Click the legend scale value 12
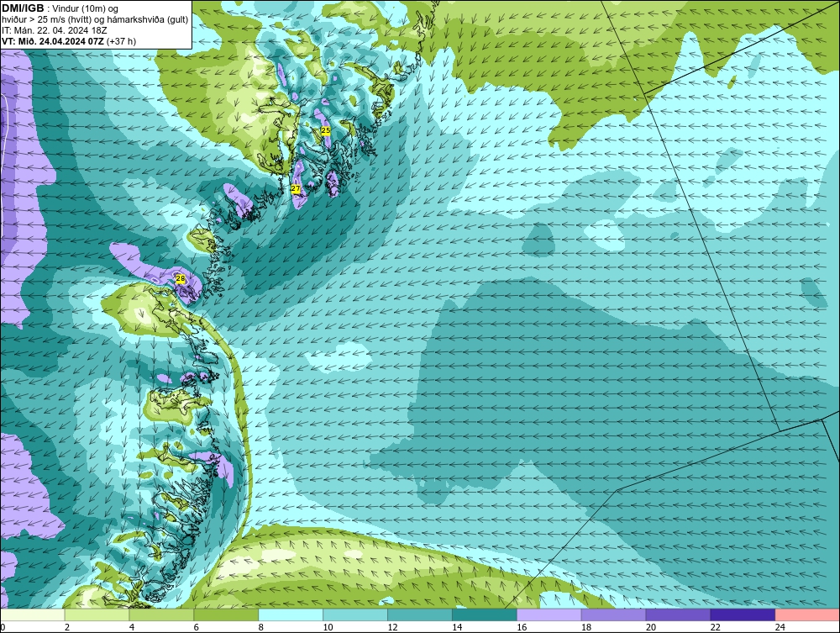The width and height of the screenshot is (840, 633). (x=392, y=627)
